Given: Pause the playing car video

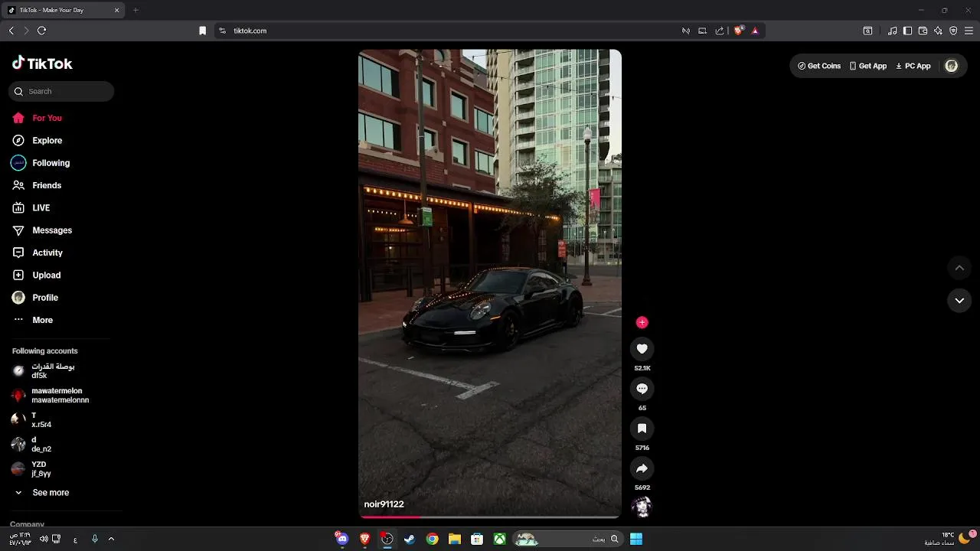Looking at the screenshot, I should (490, 283).
